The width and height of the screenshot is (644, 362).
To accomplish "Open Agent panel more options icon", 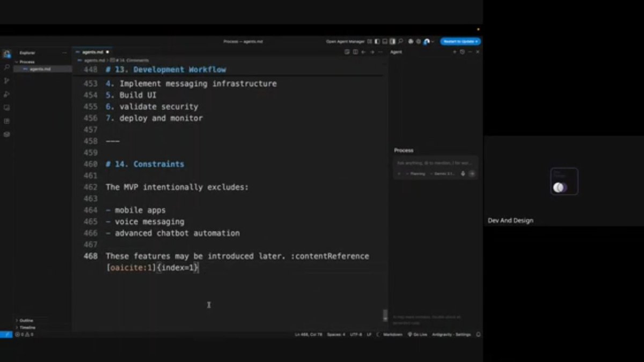I will [470, 52].
